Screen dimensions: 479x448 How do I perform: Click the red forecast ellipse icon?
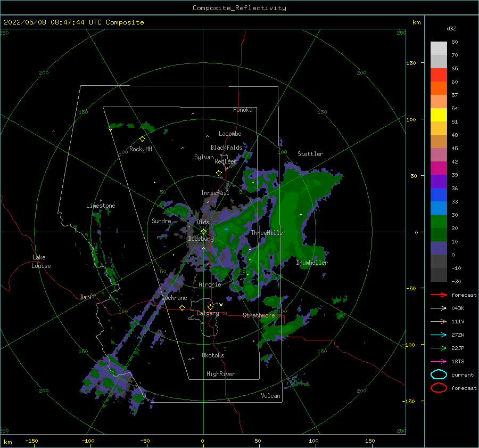[439, 388]
